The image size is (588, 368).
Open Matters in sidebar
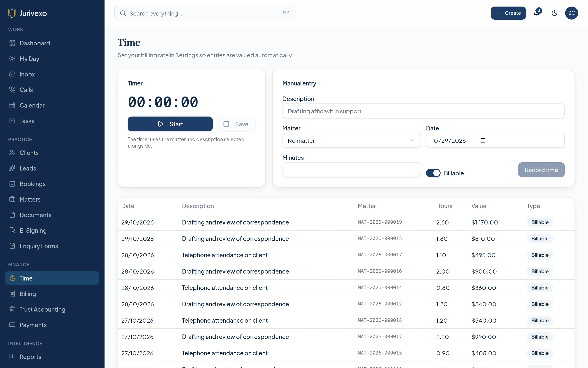tap(52, 200)
